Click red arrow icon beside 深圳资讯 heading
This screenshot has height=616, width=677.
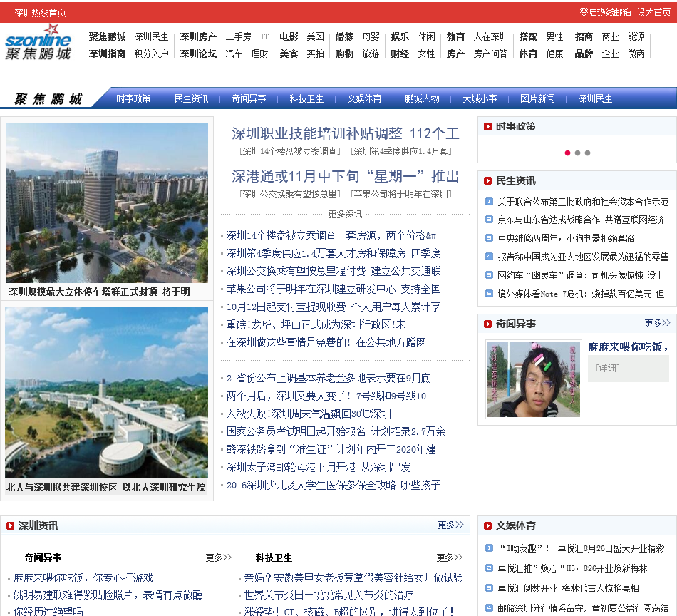tap(11, 525)
